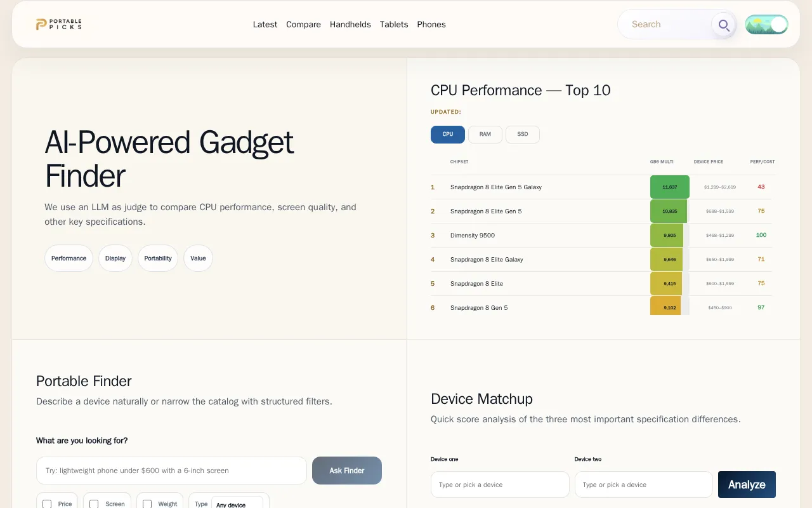Click the CHIPSET column header
812x508 pixels.
459,162
